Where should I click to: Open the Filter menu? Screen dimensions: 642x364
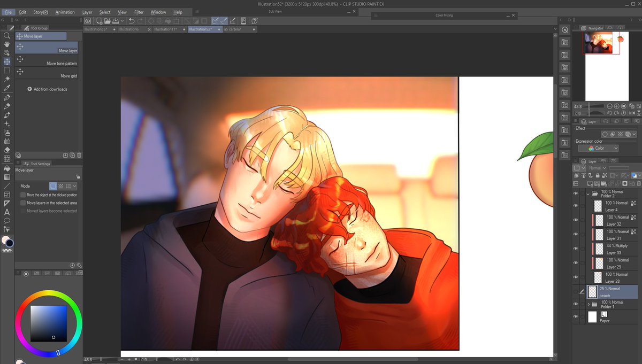tap(139, 12)
